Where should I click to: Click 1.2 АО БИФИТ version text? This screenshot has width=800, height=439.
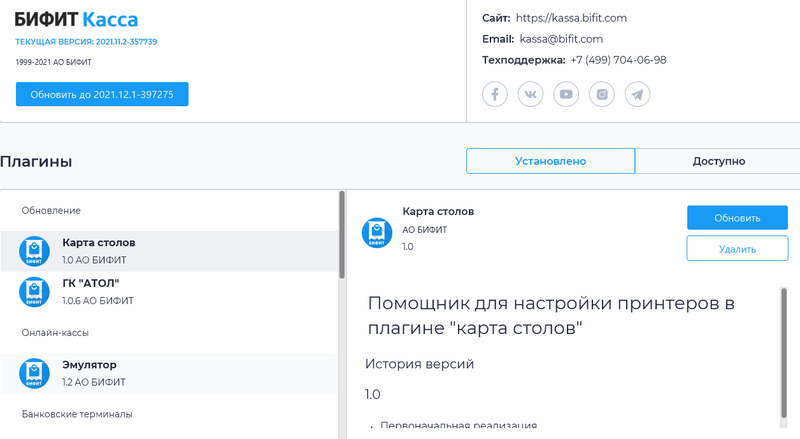coord(94,382)
